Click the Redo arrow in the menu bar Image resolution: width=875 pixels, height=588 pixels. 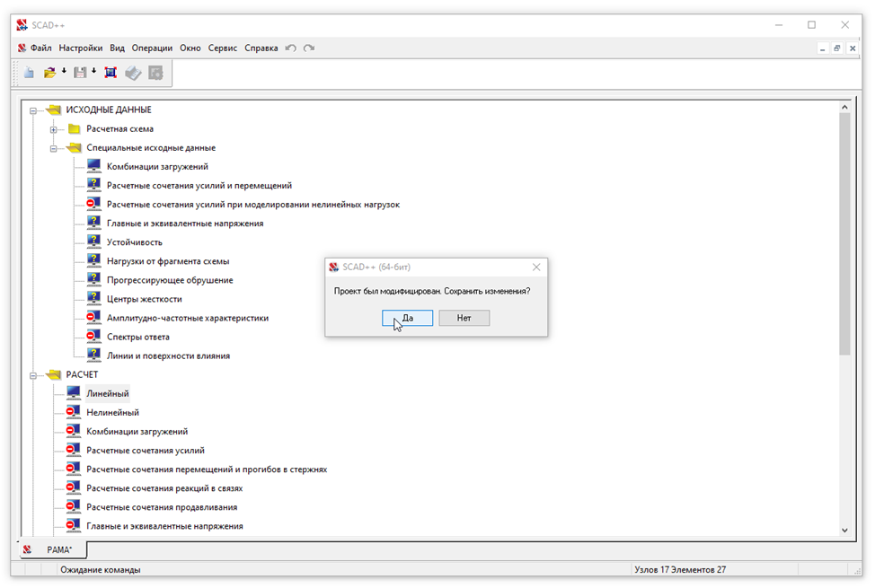309,48
